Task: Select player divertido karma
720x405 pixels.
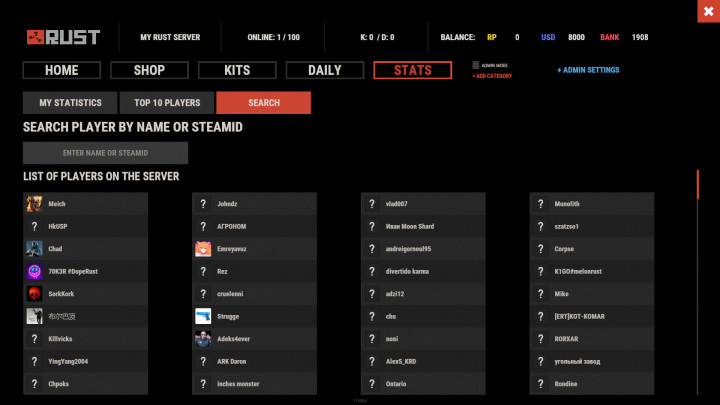Action: pyautogui.click(x=423, y=271)
